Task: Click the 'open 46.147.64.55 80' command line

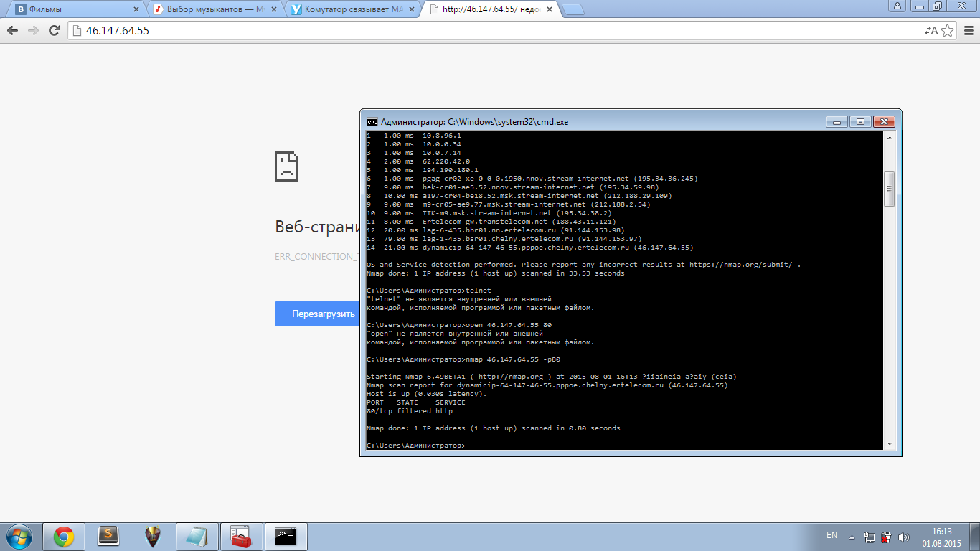Action: tap(459, 325)
